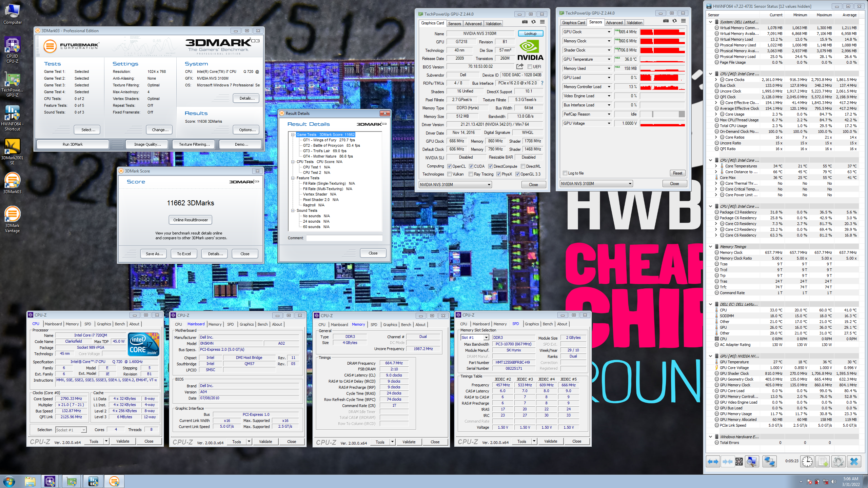The image size is (868, 488).
Task: Open Bench tab in first CPU-Z window
Action: (120, 324)
